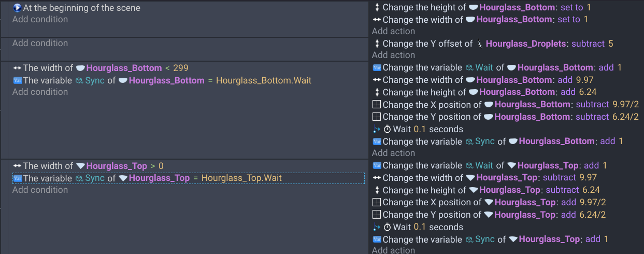Click variable icon of Wait of Hourglass_Bottom action

click(x=377, y=67)
